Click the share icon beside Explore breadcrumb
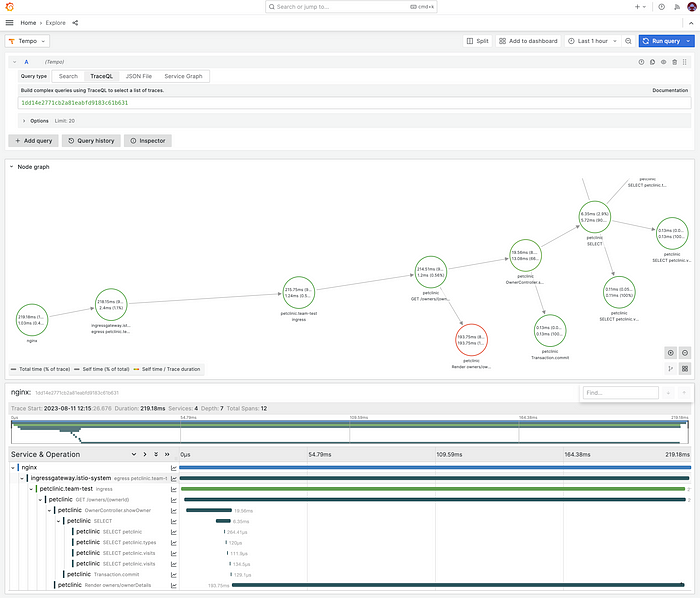 point(75,23)
